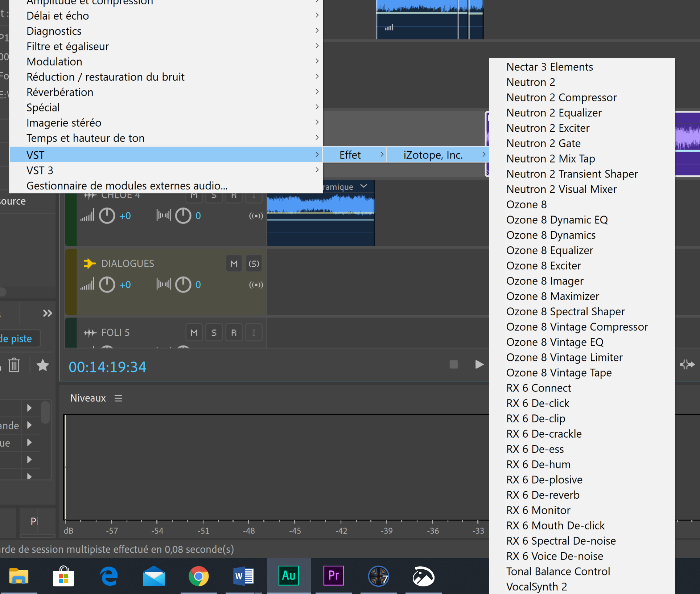700x594 pixels.
Task: Expand the Réverbération submenu
Action: point(166,92)
